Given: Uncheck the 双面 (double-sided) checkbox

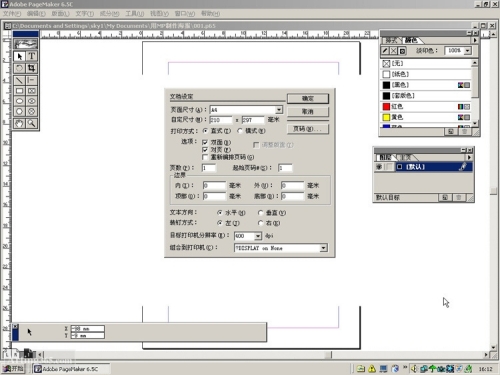Looking at the screenshot, I should pyautogui.click(x=205, y=142).
